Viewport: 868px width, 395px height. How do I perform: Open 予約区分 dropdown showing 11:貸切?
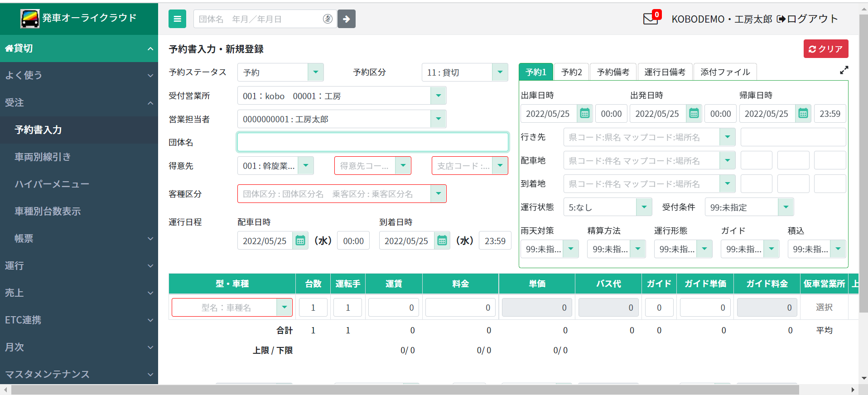(500, 72)
